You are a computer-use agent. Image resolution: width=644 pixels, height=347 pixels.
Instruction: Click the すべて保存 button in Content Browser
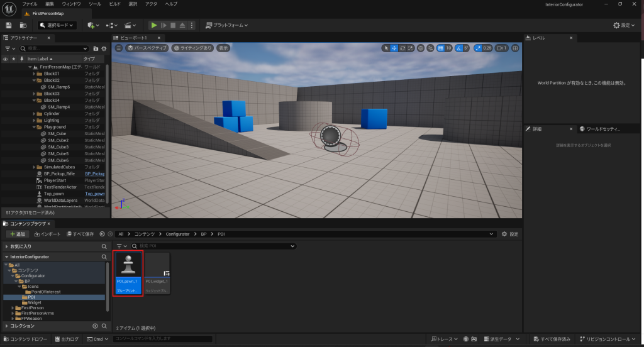coord(80,234)
